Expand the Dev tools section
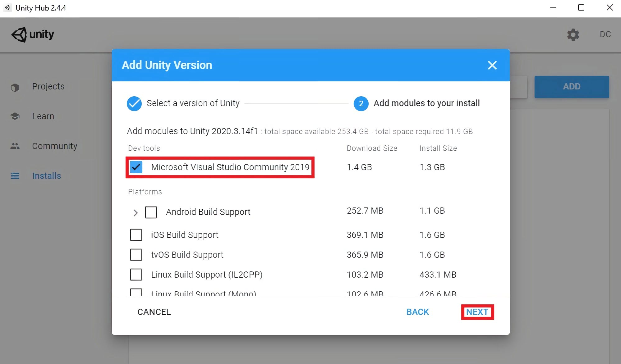The width and height of the screenshot is (621, 364). tap(144, 148)
